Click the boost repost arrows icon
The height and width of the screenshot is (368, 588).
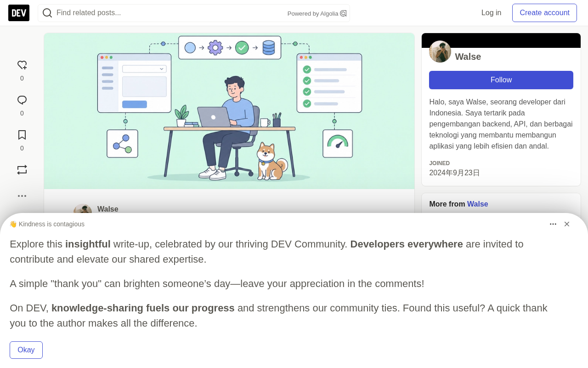(x=22, y=170)
